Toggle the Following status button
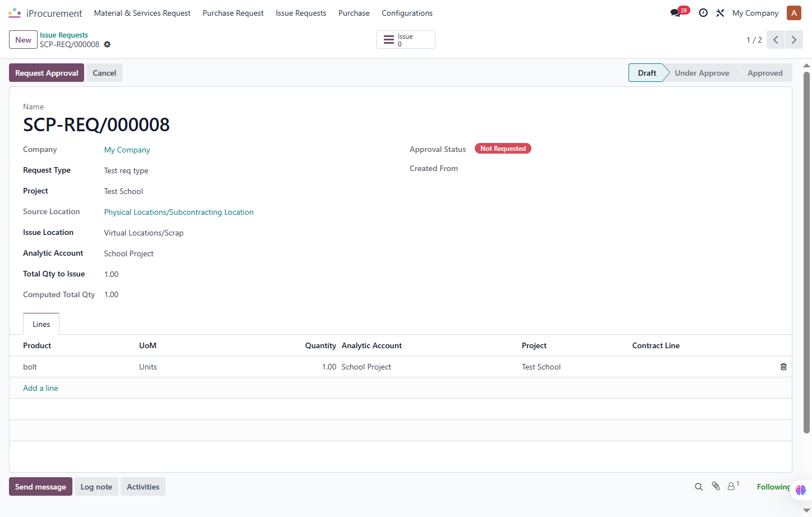This screenshot has height=517, width=812. [774, 487]
